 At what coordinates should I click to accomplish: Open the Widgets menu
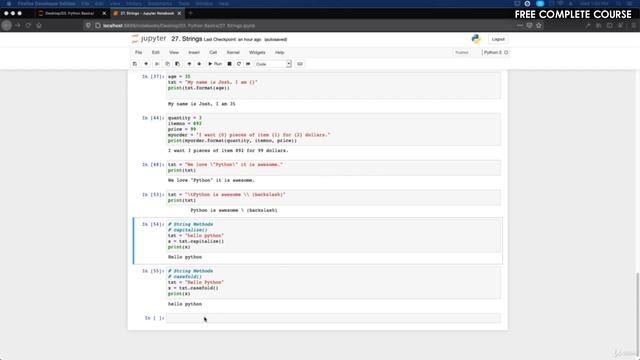click(257, 53)
